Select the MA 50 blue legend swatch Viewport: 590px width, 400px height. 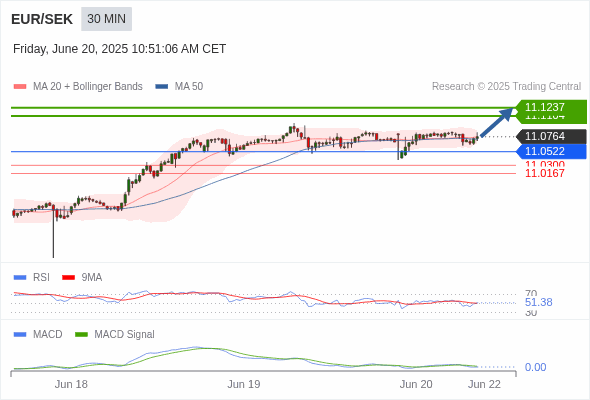162,87
